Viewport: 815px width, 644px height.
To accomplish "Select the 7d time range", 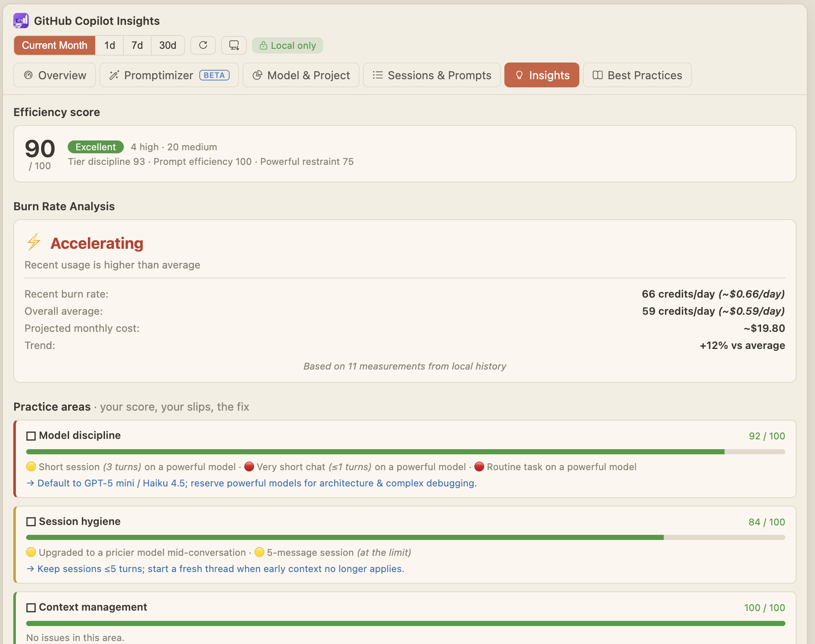I will pyautogui.click(x=137, y=45).
